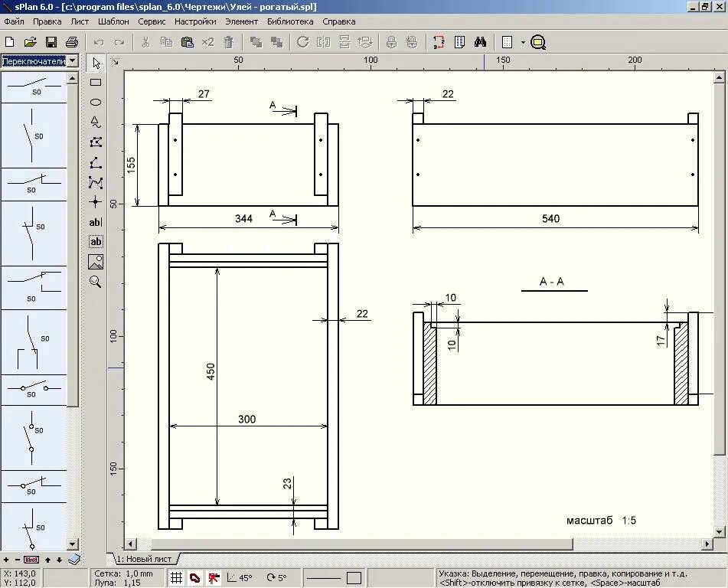This screenshot has height=588, width=728.
Task: Open the grid options dropdown arrow
Action: click(523, 42)
